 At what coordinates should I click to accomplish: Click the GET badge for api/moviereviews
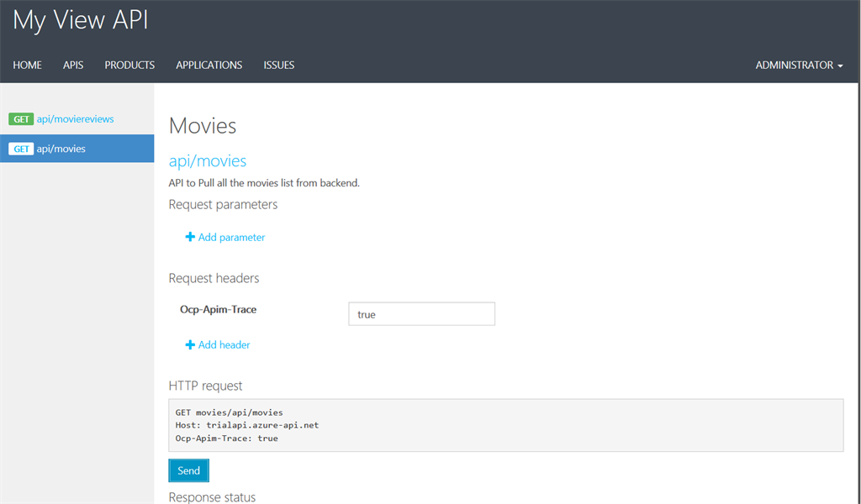[21, 119]
